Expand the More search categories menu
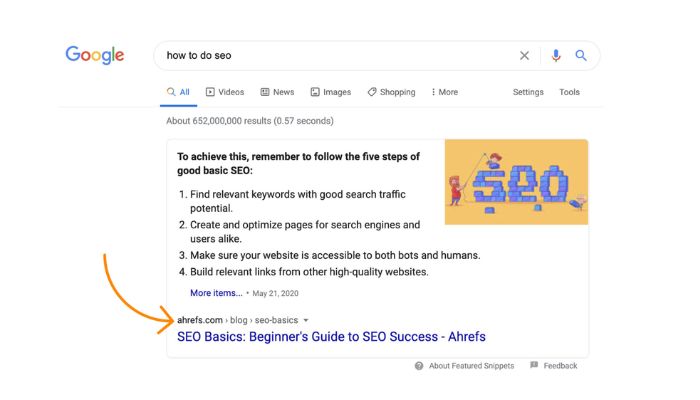 445,92
